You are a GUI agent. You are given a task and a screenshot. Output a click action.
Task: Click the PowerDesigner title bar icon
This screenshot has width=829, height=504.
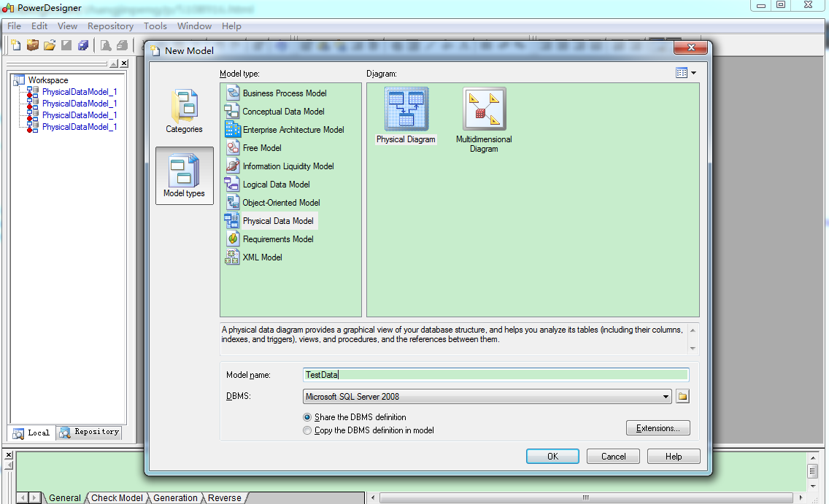pyautogui.click(x=8, y=7)
